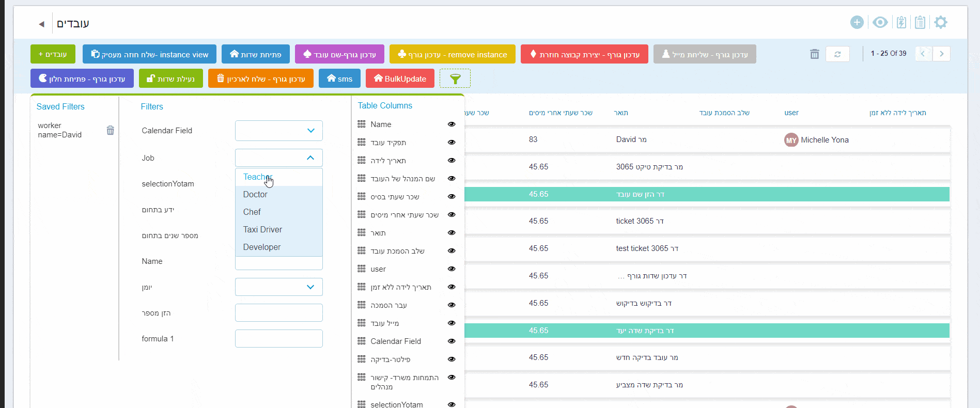Select Doctor from the Job list
This screenshot has width=980, height=408.
coord(255,194)
